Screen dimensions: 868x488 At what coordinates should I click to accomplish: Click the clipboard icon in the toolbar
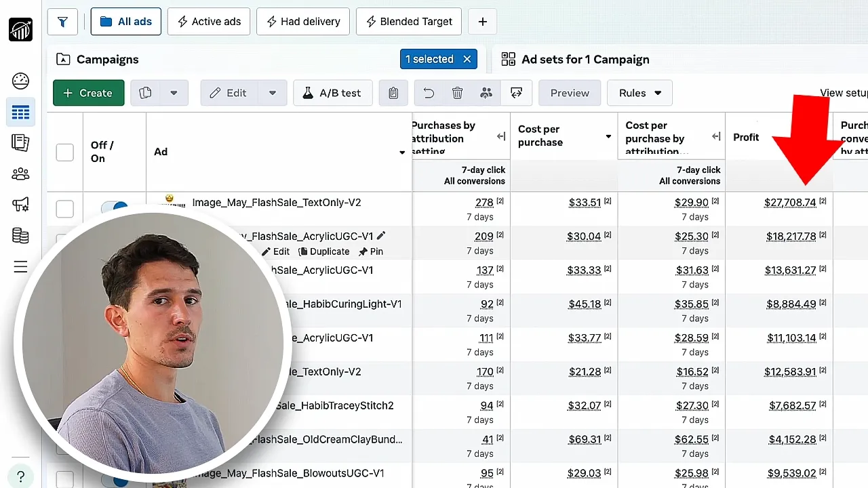click(x=393, y=93)
